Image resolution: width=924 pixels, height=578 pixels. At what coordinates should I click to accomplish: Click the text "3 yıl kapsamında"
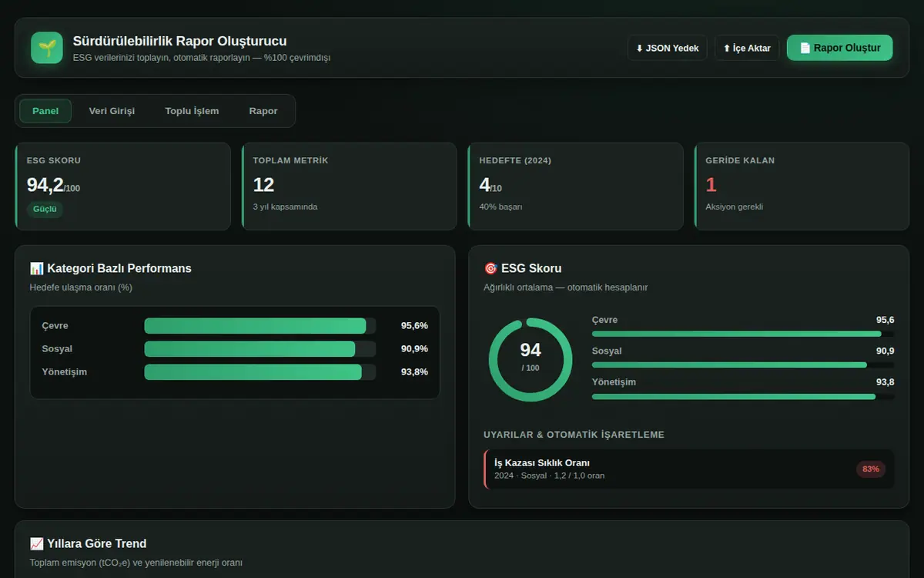pos(285,207)
